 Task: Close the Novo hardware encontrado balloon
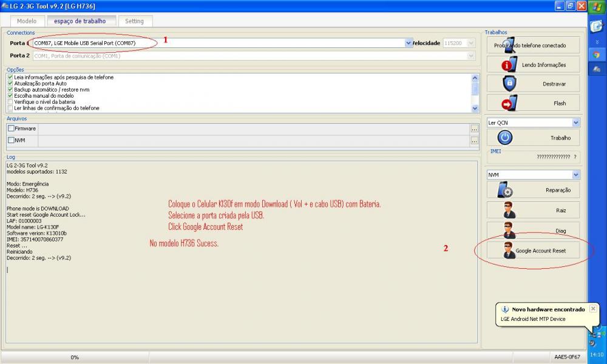(x=593, y=309)
